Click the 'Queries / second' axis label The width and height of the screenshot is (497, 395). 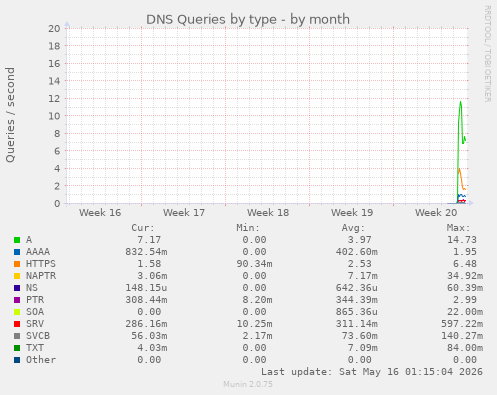(10, 115)
